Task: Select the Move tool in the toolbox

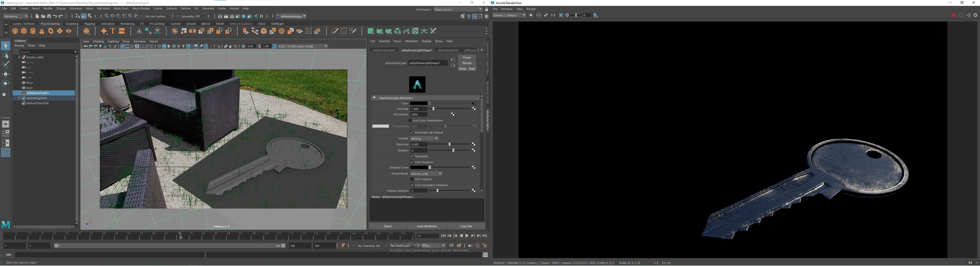Action: pos(6,74)
